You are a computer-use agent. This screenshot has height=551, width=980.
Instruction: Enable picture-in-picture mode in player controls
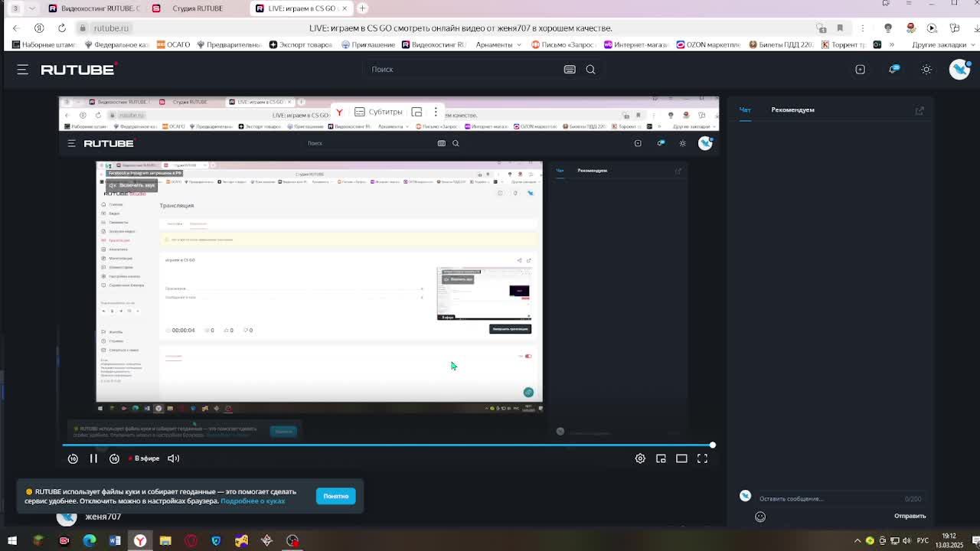pos(661,458)
